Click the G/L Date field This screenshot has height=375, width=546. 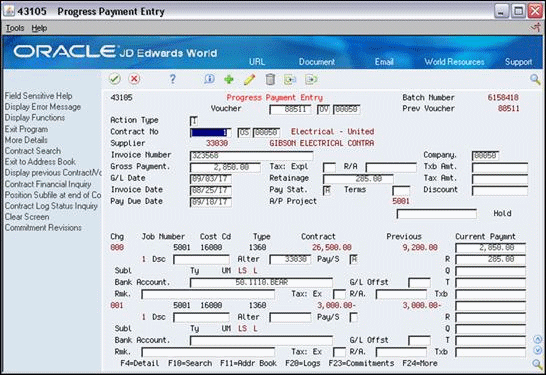tap(211, 179)
